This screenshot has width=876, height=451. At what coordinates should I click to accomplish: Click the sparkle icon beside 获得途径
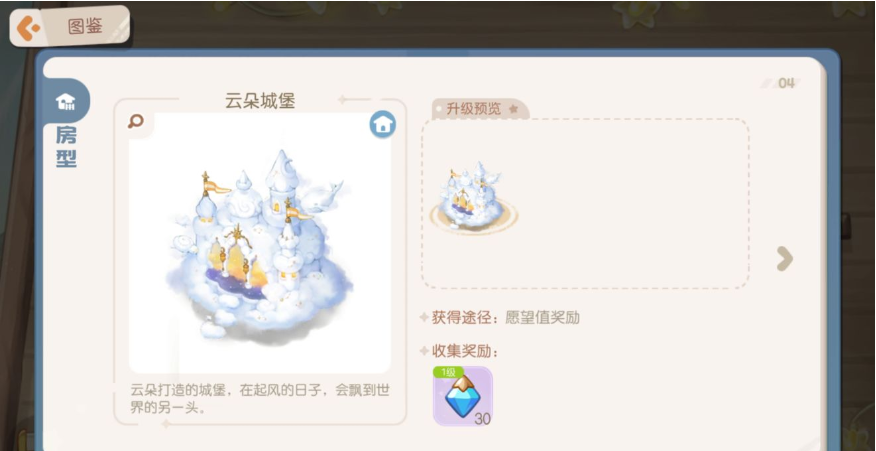pyautogui.click(x=424, y=317)
